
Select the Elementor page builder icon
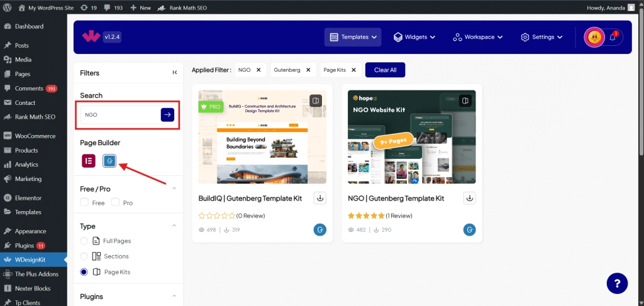coord(88,161)
